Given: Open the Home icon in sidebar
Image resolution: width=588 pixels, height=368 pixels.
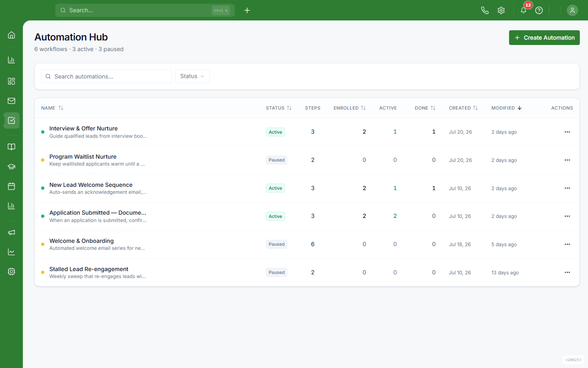Looking at the screenshot, I should coord(11,35).
